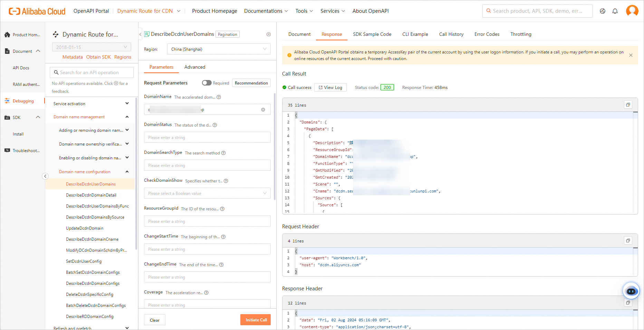Focus the top product search box
644x330 pixels.
pyautogui.click(x=538, y=11)
